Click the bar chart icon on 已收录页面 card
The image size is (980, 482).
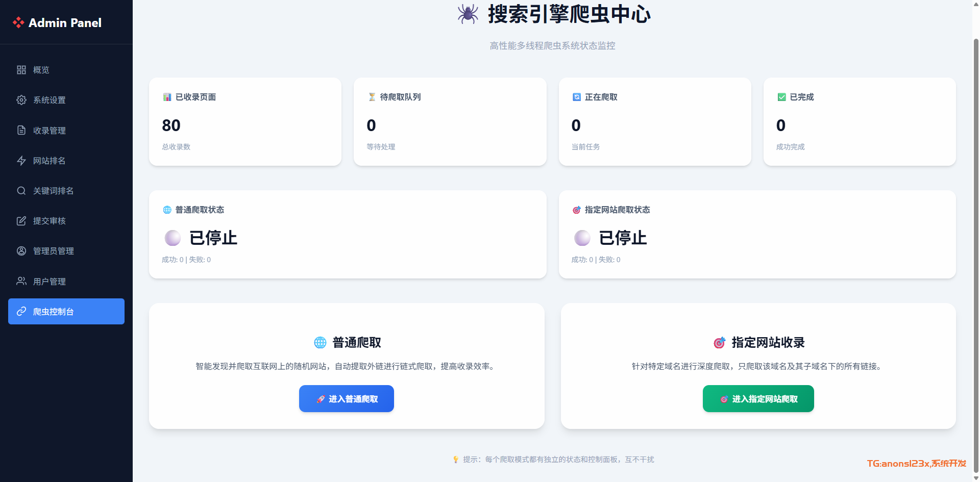pyautogui.click(x=167, y=97)
